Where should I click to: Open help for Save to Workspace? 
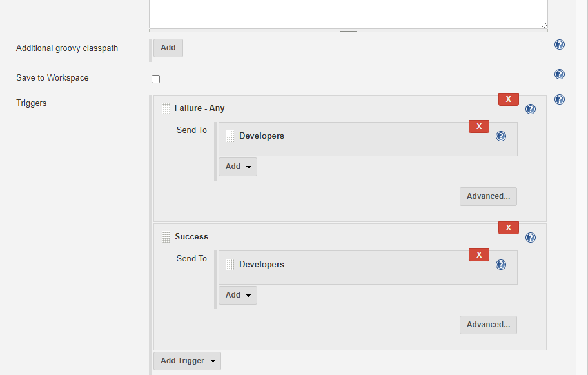click(x=560, y=74)
